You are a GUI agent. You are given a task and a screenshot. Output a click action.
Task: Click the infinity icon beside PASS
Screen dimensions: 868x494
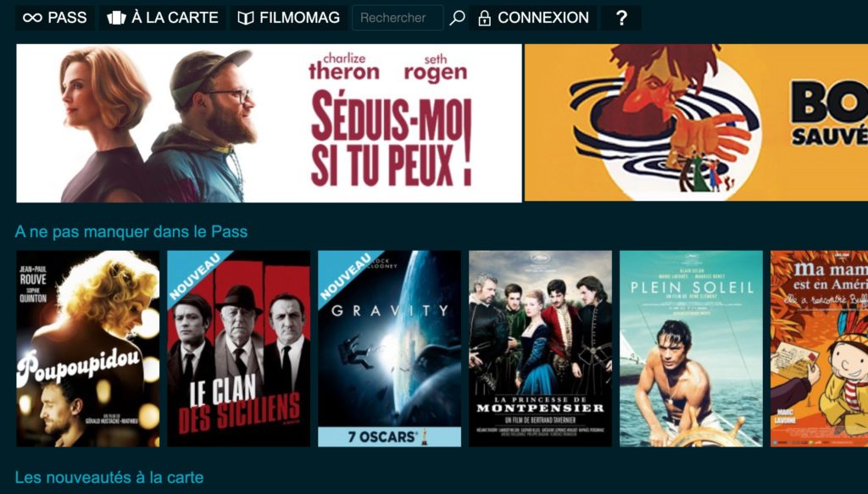pyautogui.click(x=32, y=18)
